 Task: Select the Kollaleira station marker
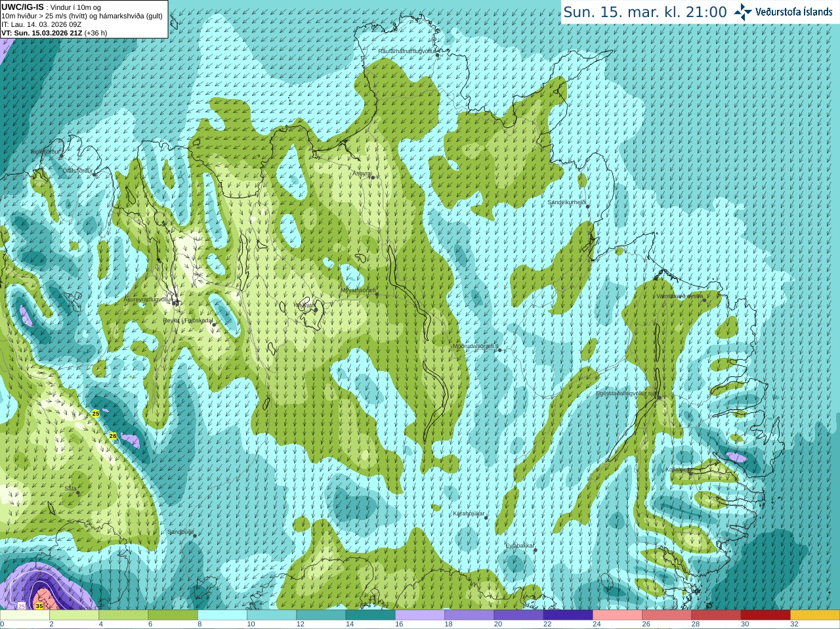click(690, 472)
